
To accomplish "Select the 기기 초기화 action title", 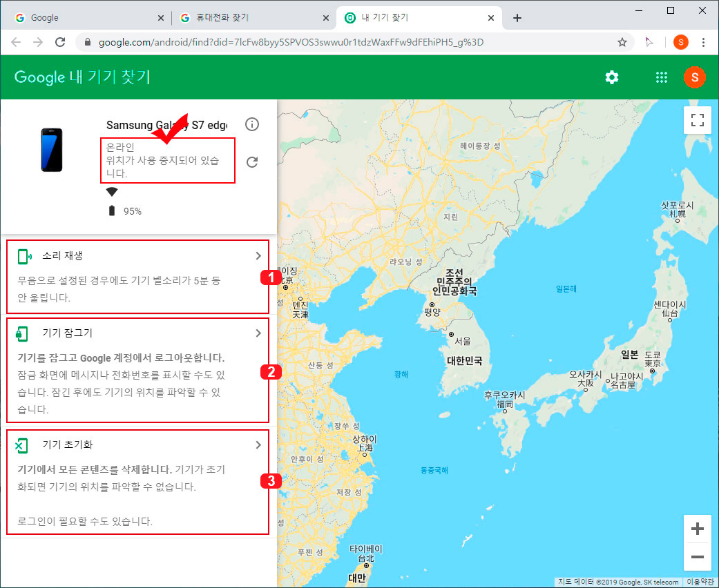I will pyautogui.click(x=68, y=444).
